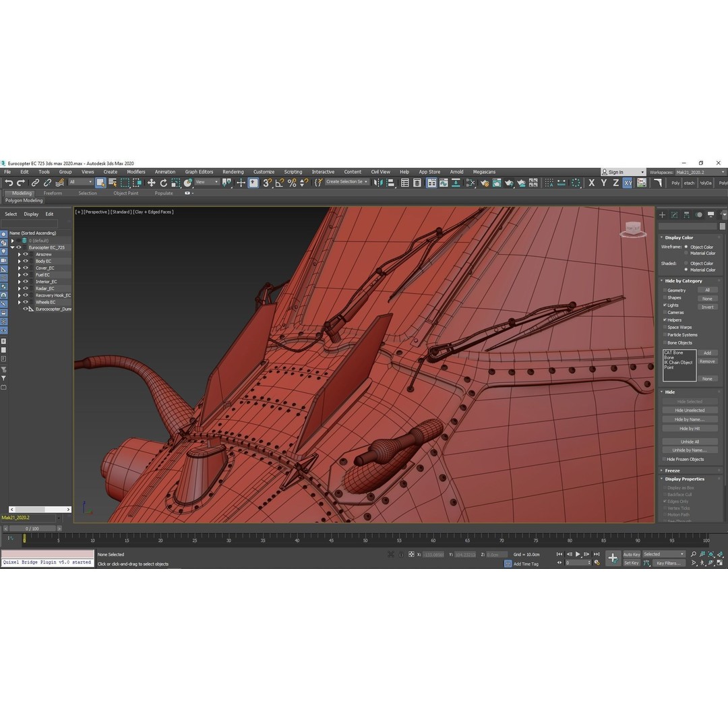Select Wireframe Material Color radio button

pyautogui.click(x=686, y=253)
